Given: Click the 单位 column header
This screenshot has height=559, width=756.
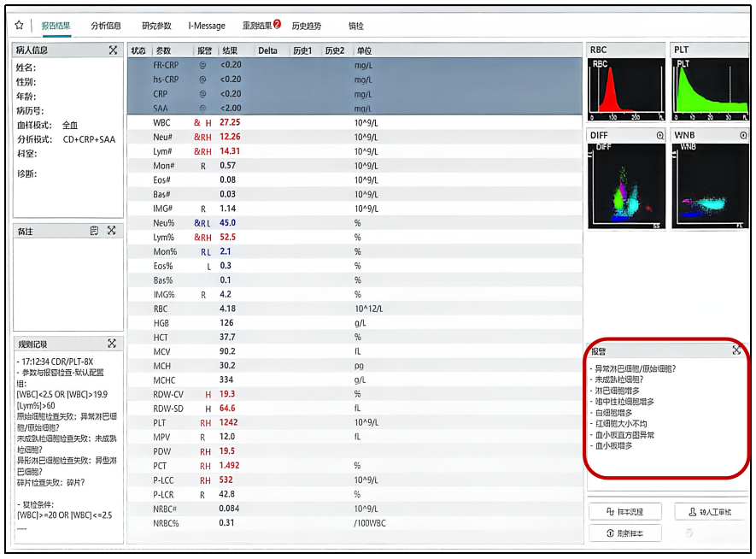Looking at the screenshot, I should 364,50.
